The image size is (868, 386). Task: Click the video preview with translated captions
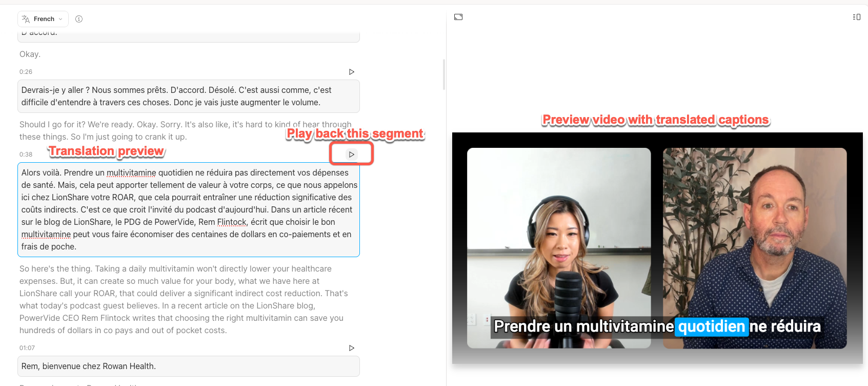(657, 248)
